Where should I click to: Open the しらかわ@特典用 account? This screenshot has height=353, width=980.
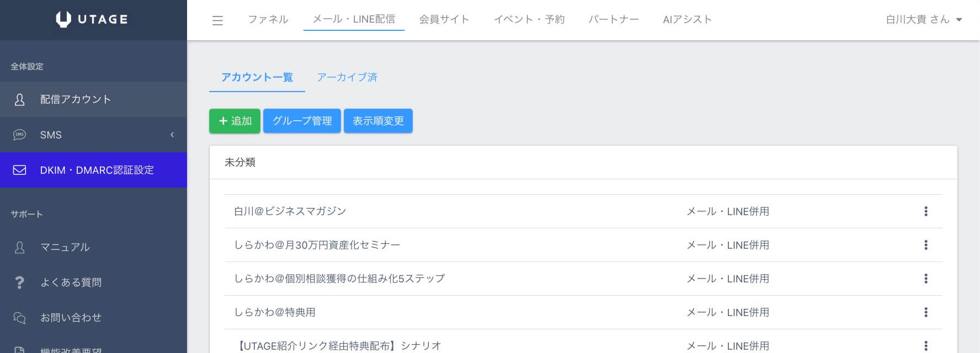pyautogui.click(x=275, y=312)
